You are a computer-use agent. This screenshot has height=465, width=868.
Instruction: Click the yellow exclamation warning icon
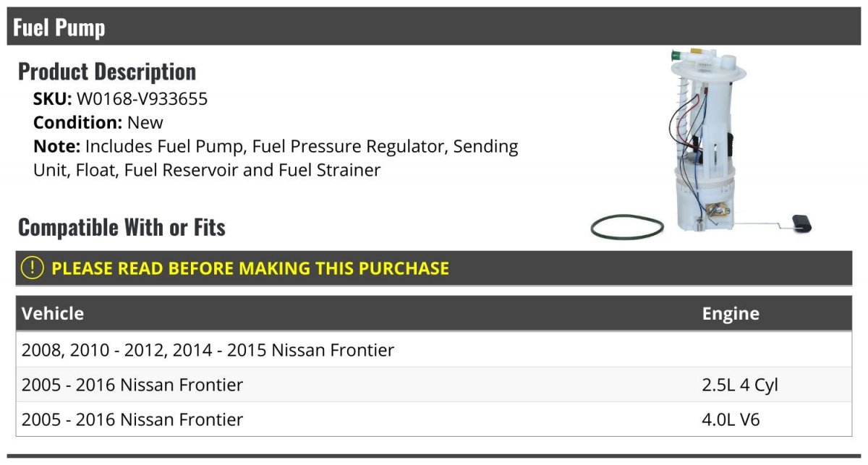click(32, 268)
